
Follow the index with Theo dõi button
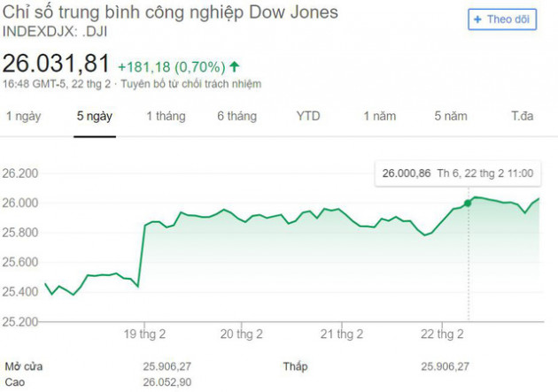tap(502, 19)
